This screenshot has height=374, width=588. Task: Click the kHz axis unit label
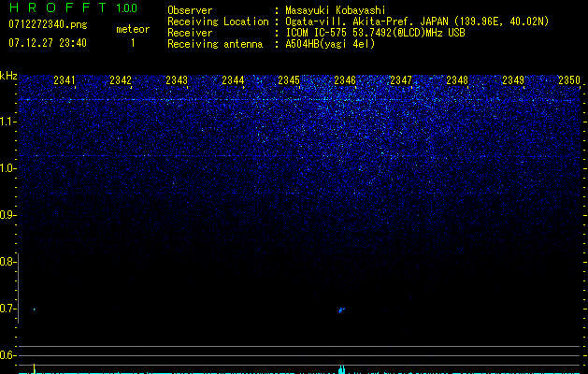(8, 76)
